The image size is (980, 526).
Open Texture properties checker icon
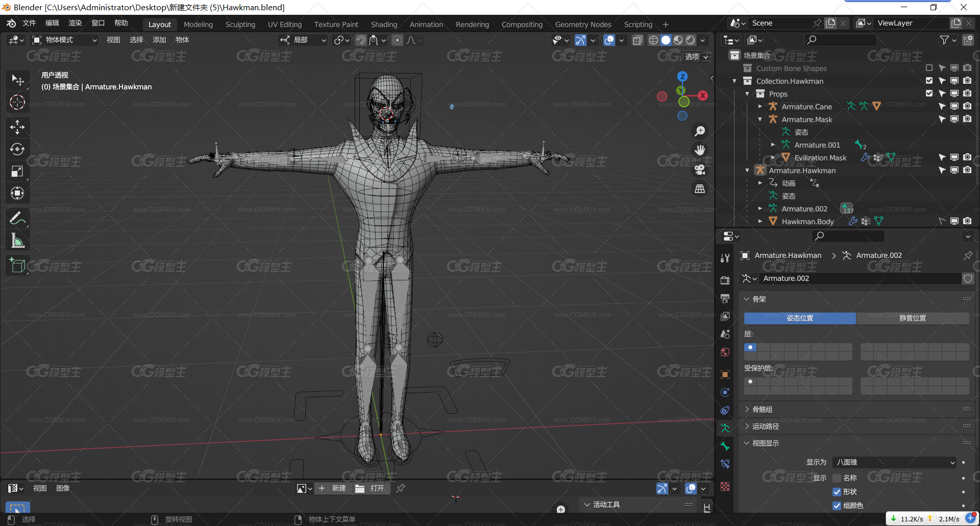(725, 486)
